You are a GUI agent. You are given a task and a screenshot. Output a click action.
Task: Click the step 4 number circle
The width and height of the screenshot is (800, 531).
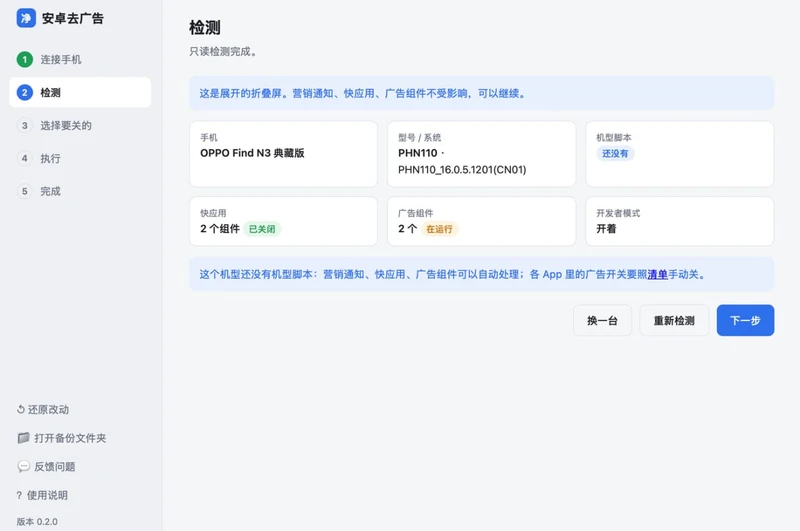pyautogui.click(x=24, y=158)
